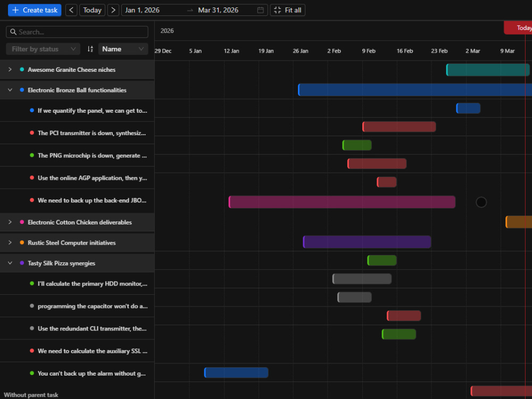Select task 'I'll calculate the primary HDD monitor'
This screenshot has width=532, height=399.
77,284
